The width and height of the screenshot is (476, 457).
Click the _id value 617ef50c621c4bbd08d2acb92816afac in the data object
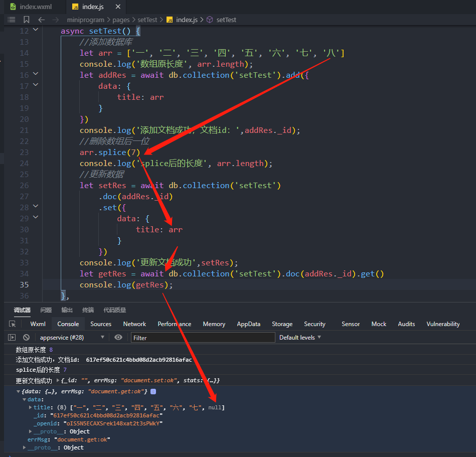pos(106,415)
